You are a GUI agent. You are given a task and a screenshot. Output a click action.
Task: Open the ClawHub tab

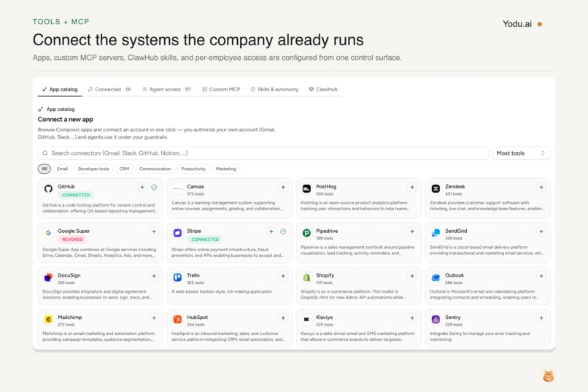tap(323, 89)
